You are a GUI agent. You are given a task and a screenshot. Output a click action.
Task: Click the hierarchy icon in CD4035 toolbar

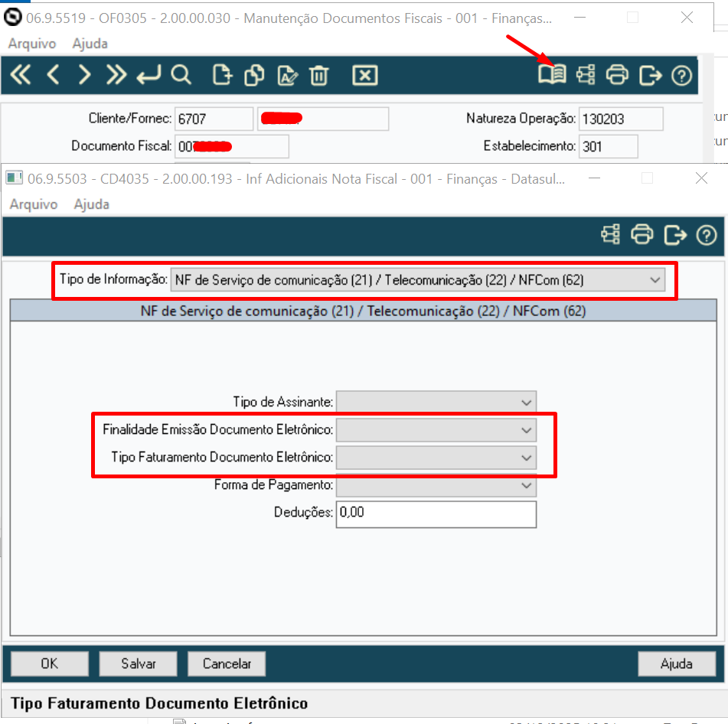coord(611,234)
